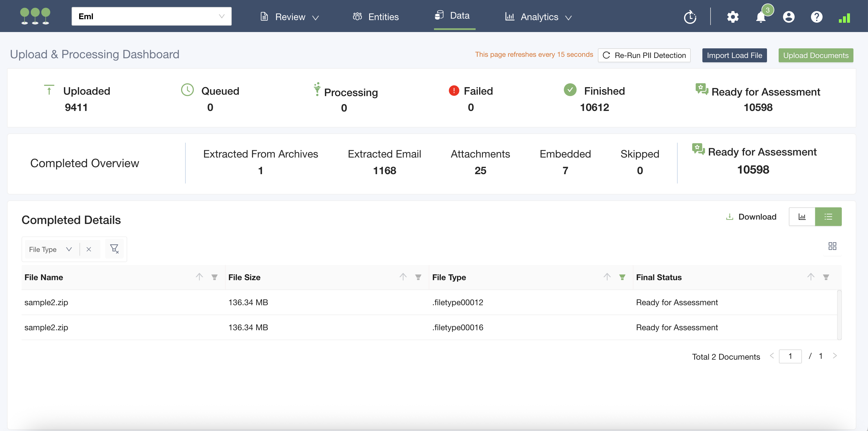Click the Upload Documents button
Viewport: 868px width, 431px height.
pos(815,55)
